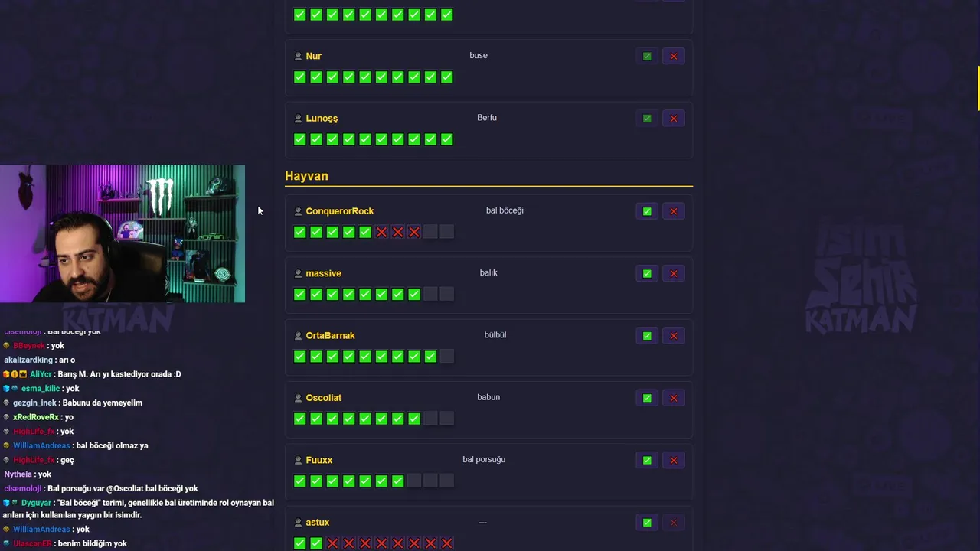Reject Fuuxx's "bal porsuğu" answer
Viewport: 980px width, 551px height.
click(674, 460)
